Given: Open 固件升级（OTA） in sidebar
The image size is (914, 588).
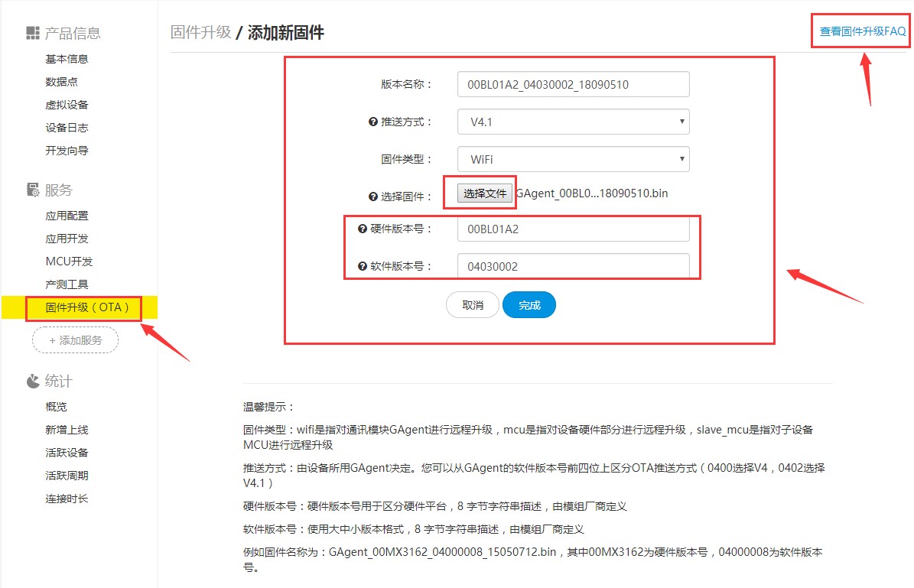Looking at the screenshot, I should (83, 308).
